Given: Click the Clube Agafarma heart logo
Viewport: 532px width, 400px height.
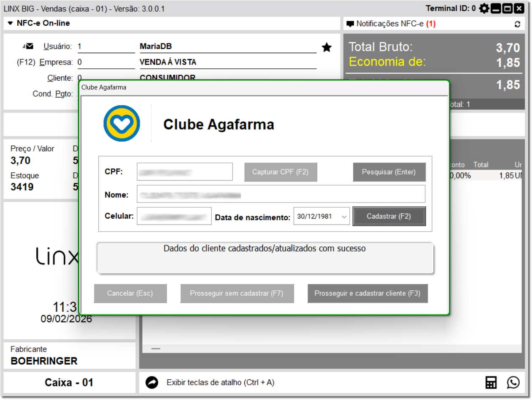Looking at the screenshot, I should coord(122,123).
